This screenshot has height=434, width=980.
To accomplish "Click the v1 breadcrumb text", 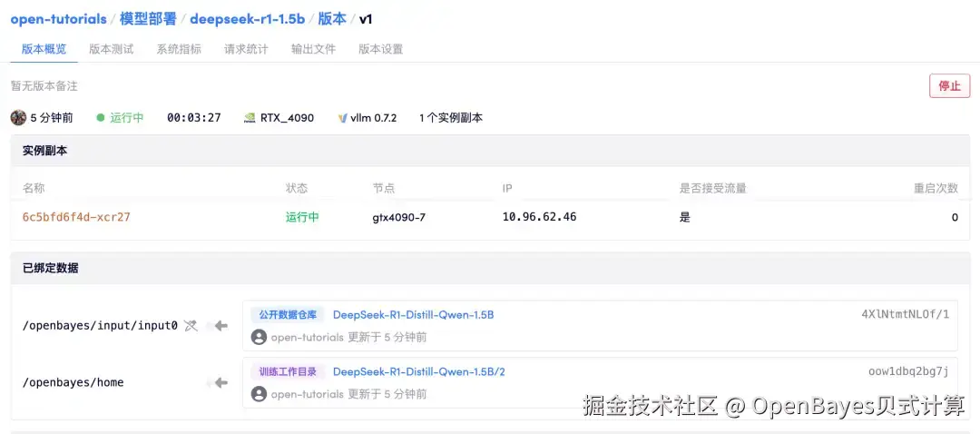I will (x=366, y=19).
